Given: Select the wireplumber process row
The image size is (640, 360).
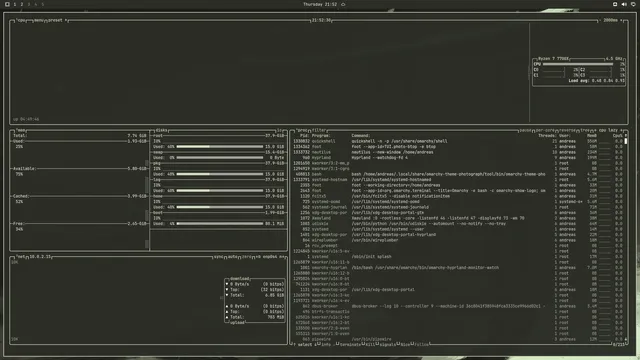Looking at the screenshot, I should (457, 240).
